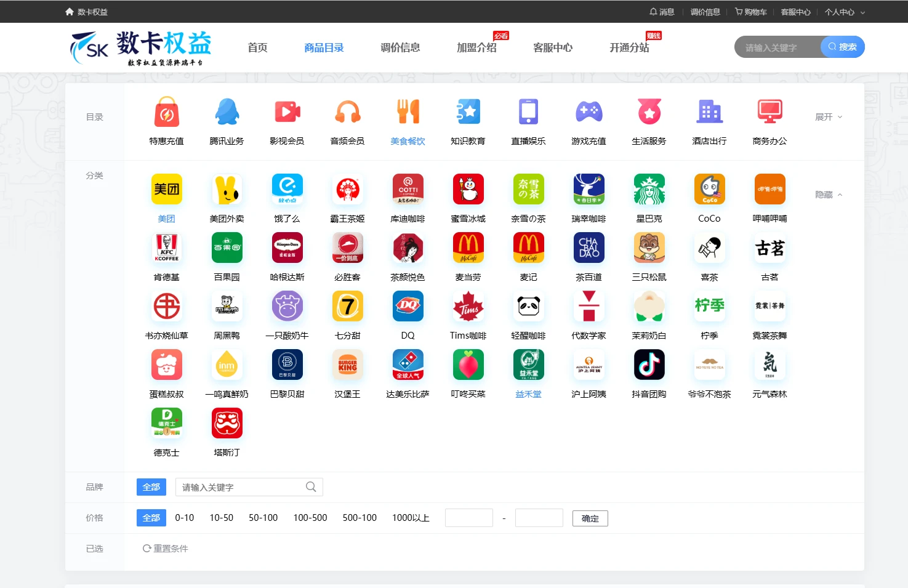Open the 特惠充值 category icon

pyautogui.click(x=167, y=112)
